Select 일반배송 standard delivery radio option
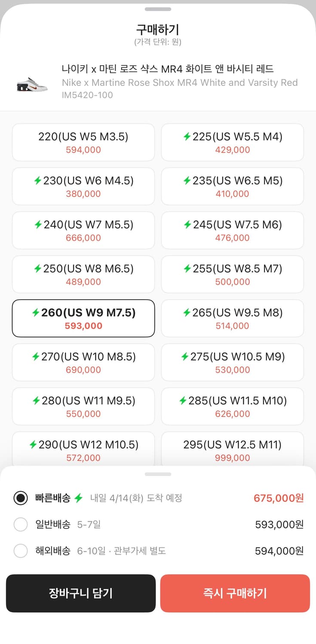This screenshot has width=316, height=644. pos(21,524)
